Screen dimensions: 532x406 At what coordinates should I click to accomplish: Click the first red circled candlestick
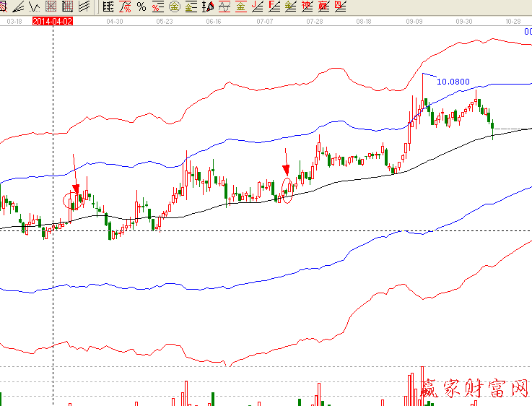(71, 200)
